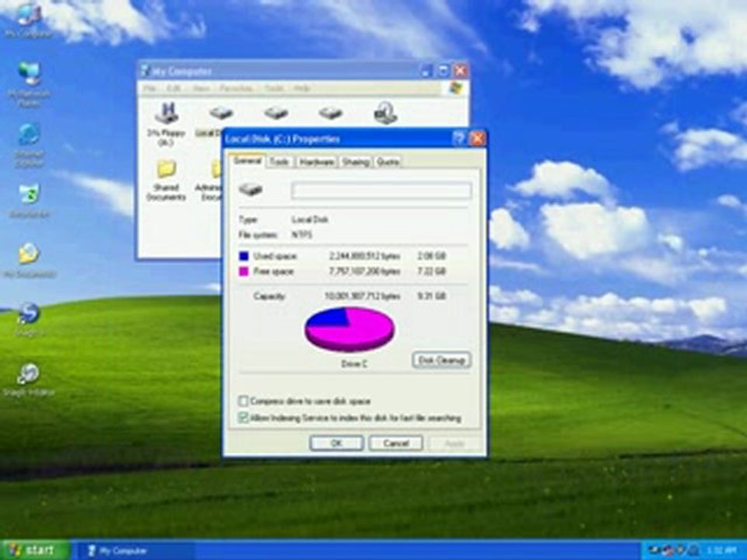
Task: Switch to the Quota tab
Action: (388, 162)
